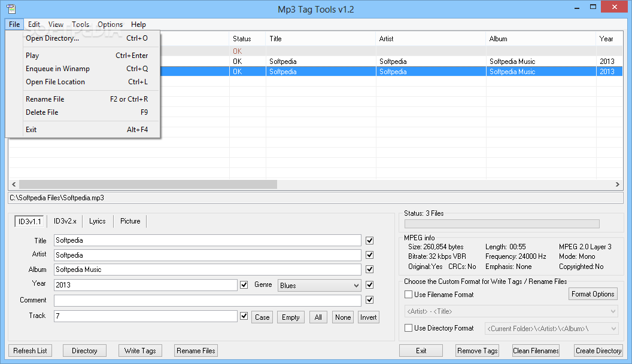Click the Remove Tags button

coord(478,351)
